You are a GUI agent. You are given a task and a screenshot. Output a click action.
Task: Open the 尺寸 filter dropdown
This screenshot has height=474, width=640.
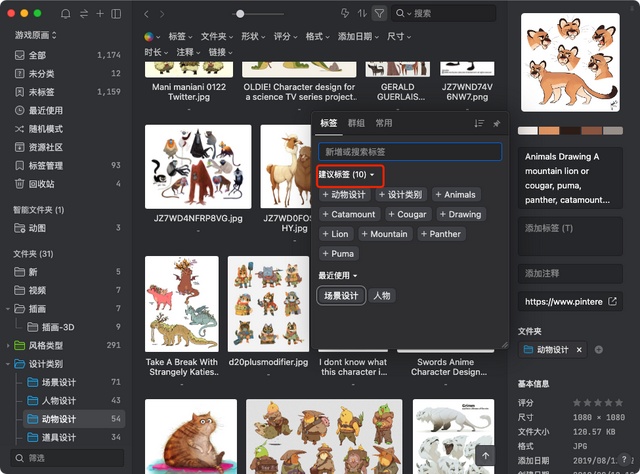(x=399, y=37)
